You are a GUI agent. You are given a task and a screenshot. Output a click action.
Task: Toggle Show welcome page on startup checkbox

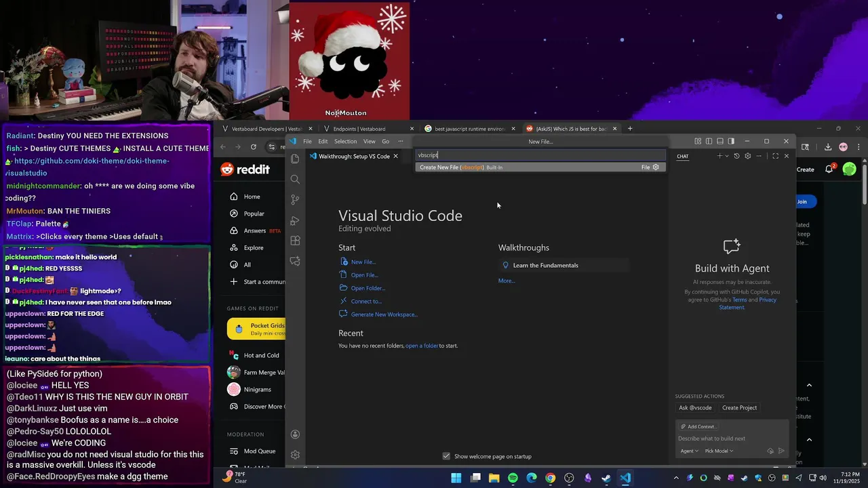pyautogui.click(x=446, y=456)
